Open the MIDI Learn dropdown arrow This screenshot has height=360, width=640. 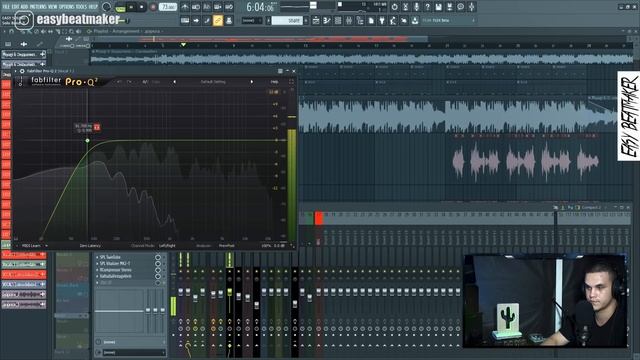(x=46, y=246)
